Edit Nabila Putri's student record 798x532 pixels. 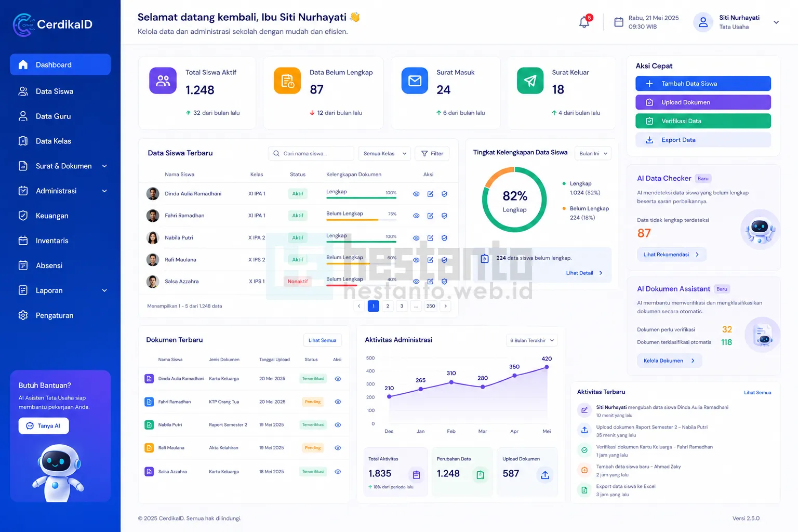click(x=430, y=238)
